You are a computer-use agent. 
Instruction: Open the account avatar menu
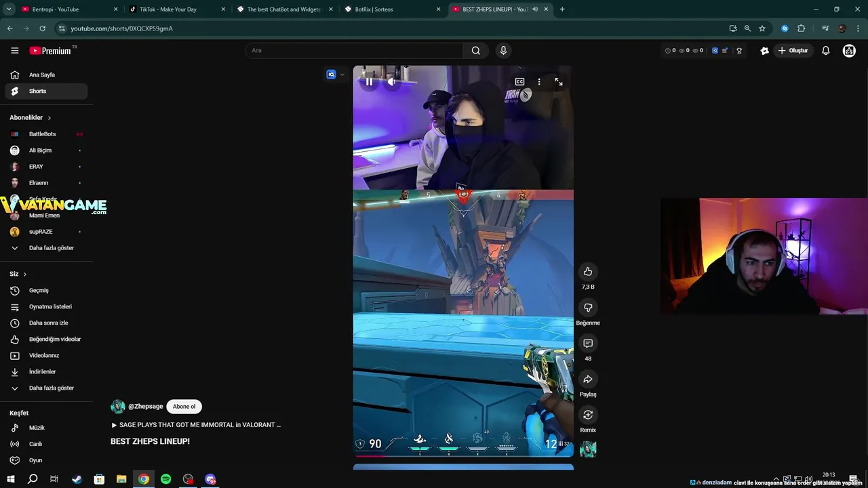point(849,51)
